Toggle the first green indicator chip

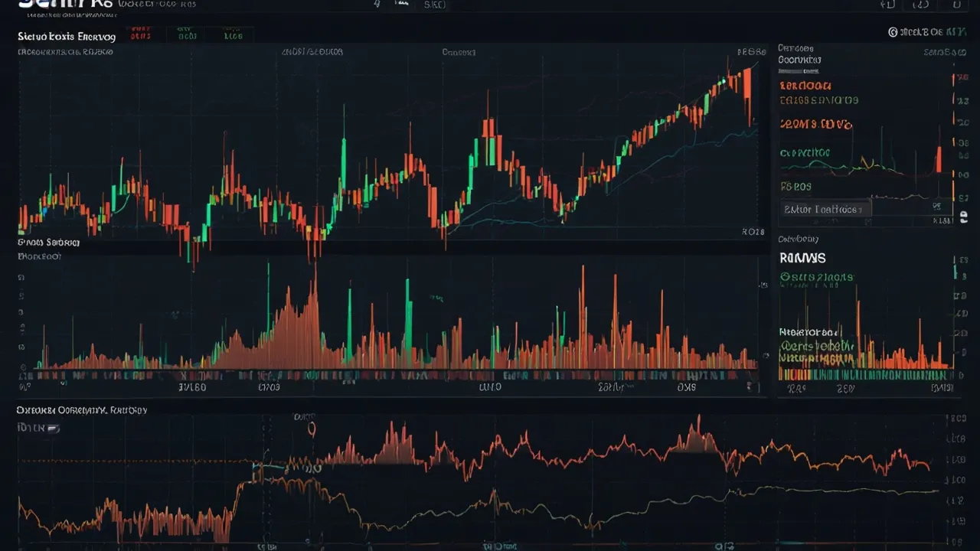tap(185, 34)
